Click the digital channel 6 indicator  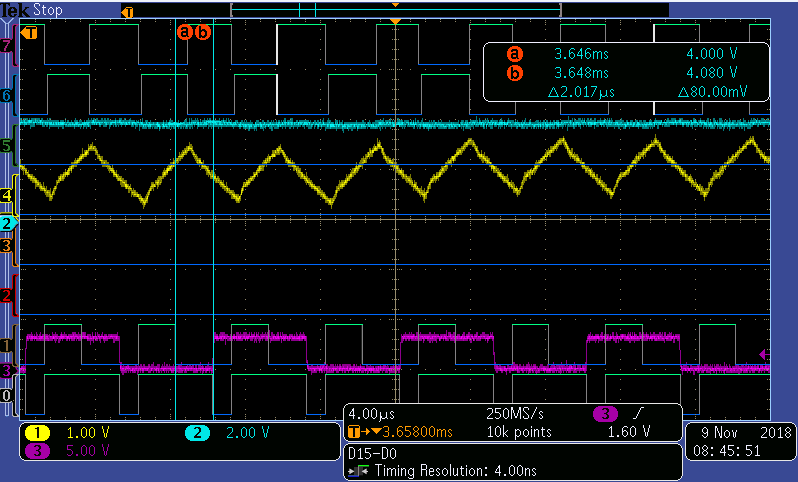[x=8, y=95]
